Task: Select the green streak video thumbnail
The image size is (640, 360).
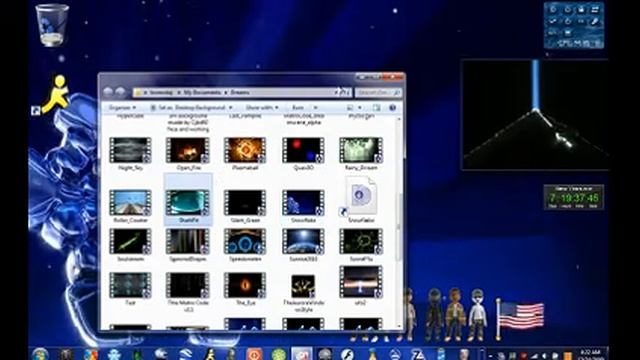Action: pyautogui.click(x=130, y=241)
